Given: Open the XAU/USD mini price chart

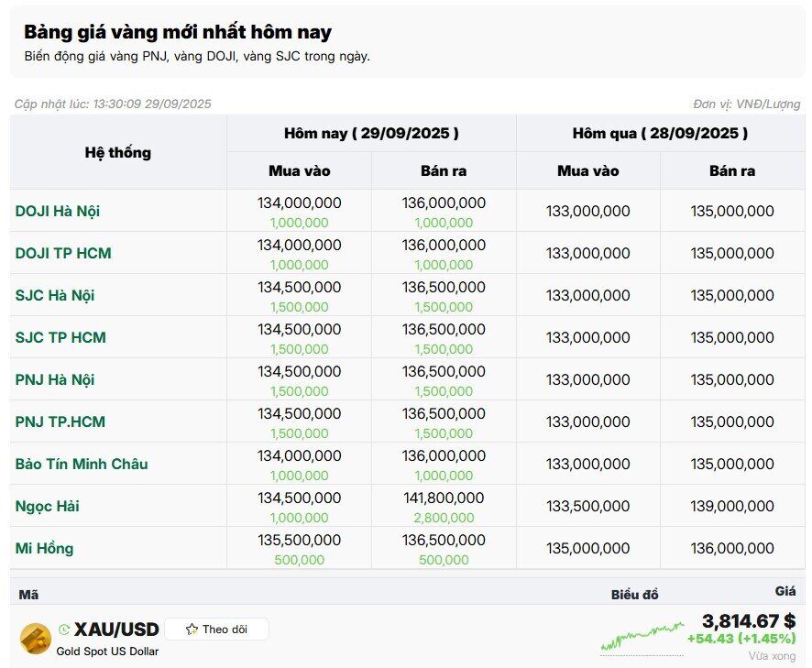Looking at the screenshot, I should click(642, 637).
